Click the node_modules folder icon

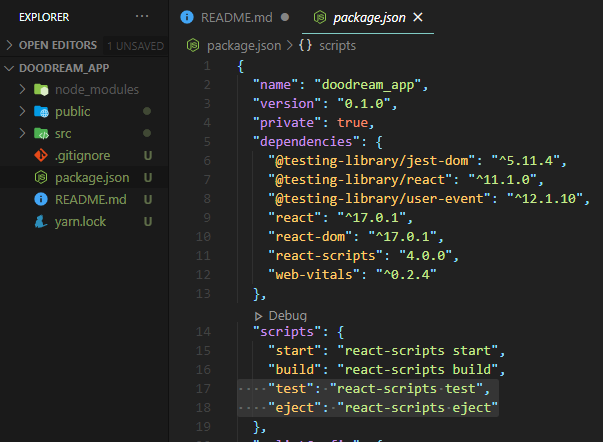pos(41,90)
